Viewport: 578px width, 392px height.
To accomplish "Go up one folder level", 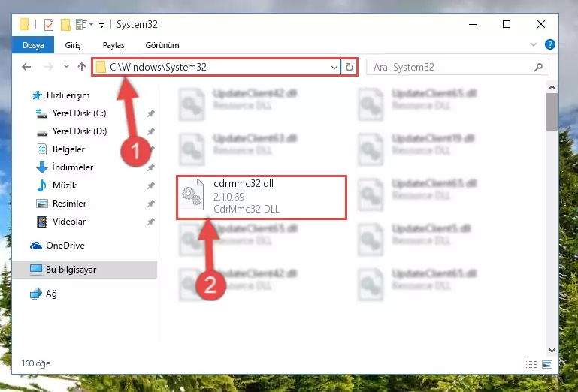I will tap(82, 67).
